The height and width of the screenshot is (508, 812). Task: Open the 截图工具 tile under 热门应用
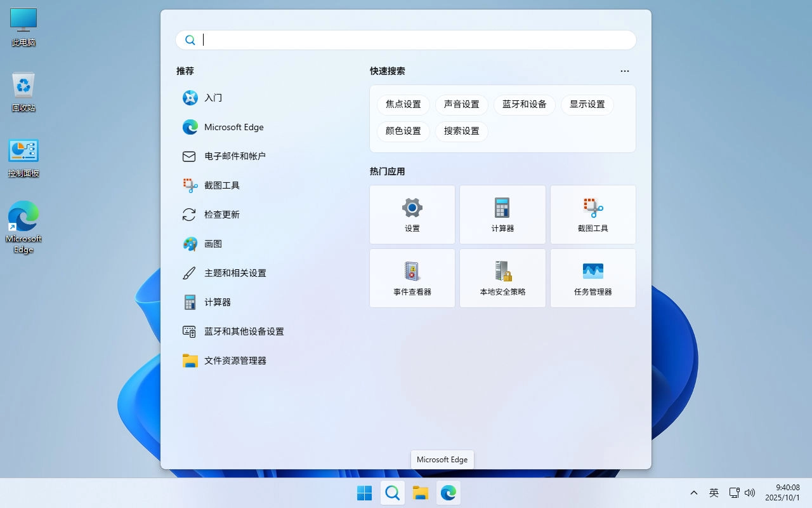click(593, 214)
